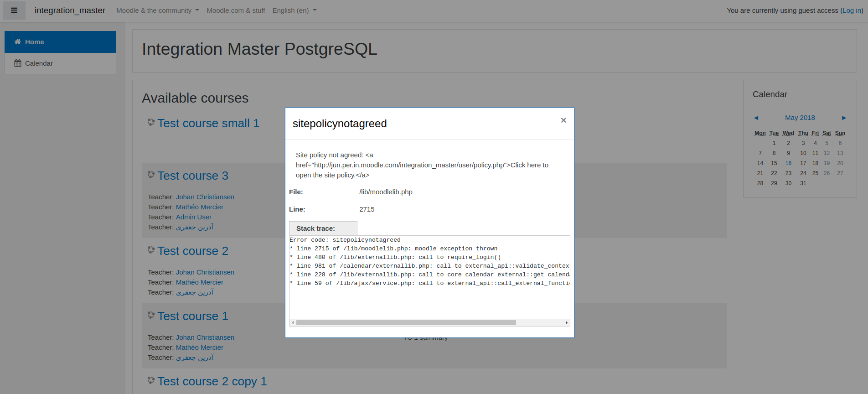Click the line number 2715 value
This screenshot has width=868, height=394.
click(367, 209)
